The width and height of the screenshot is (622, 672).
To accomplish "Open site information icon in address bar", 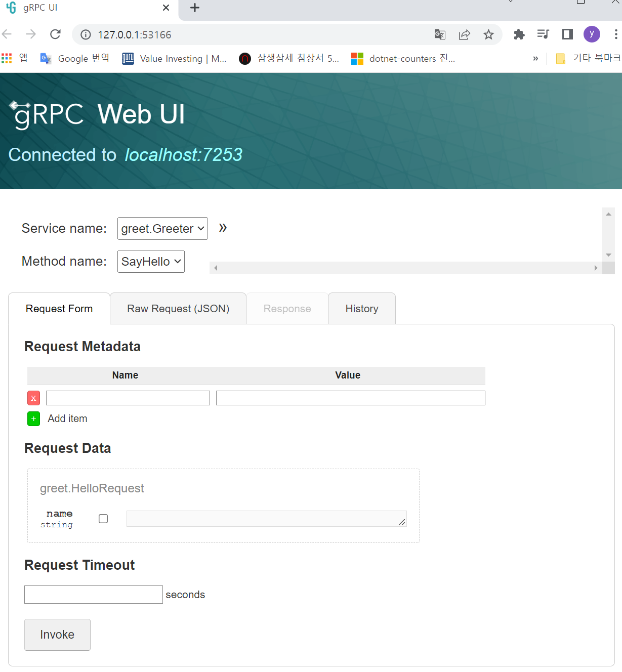I will (x=86, y=34).
